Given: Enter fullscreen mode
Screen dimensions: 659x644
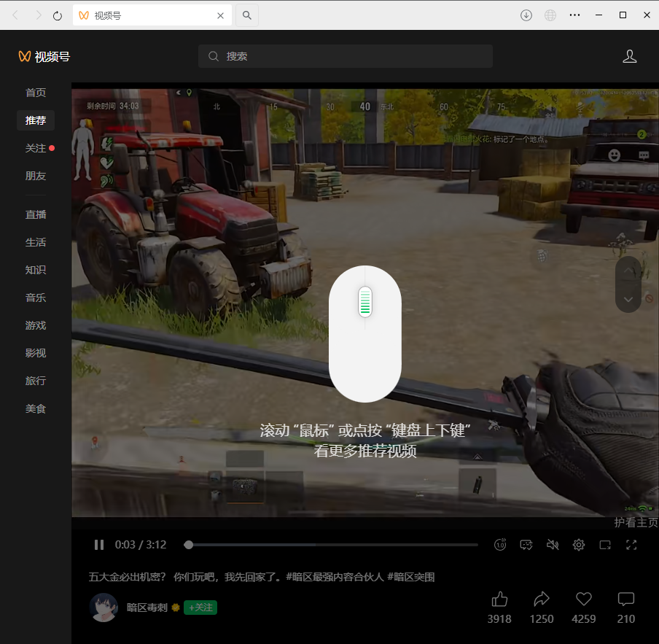Looking at the screenshot, I should click(x=631, y=545).
